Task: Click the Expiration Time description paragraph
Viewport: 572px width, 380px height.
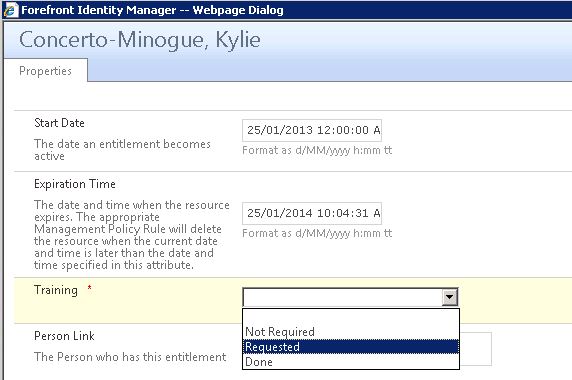Action: [132, 235]
